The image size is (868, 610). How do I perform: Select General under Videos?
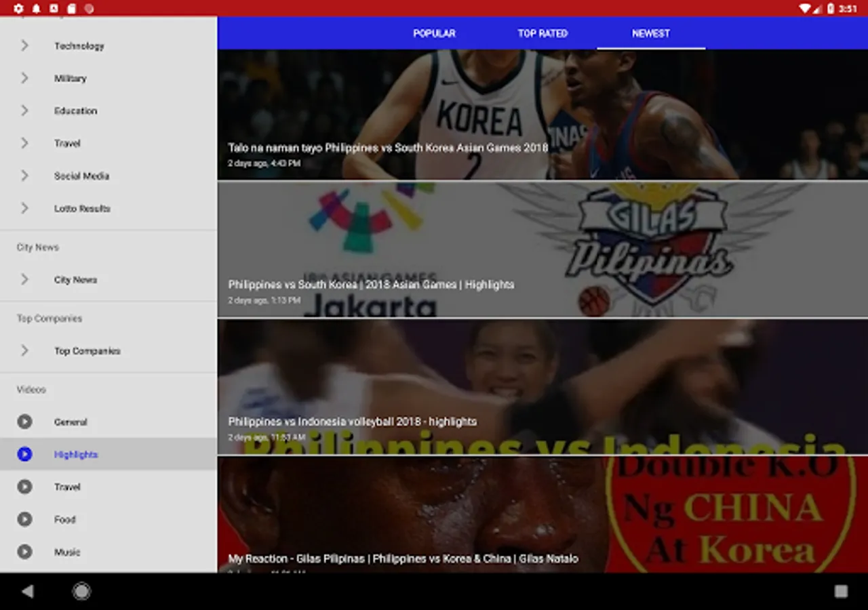108,422
